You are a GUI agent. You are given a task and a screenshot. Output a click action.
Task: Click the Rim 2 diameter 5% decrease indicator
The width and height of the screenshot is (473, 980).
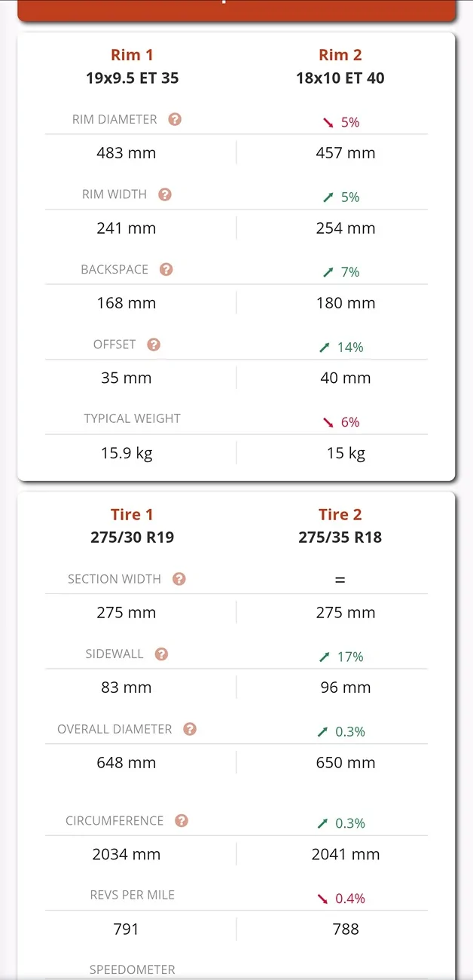(x=340, y=122)
